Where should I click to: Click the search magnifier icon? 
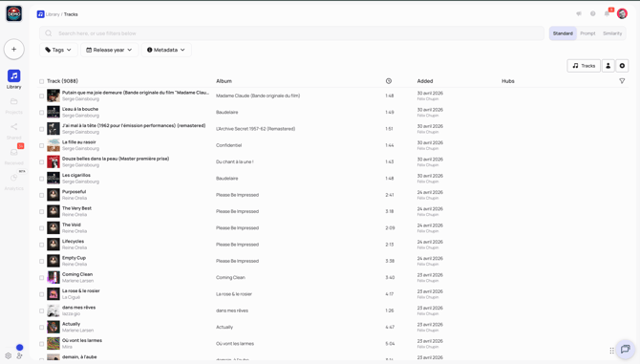pyautogui.click(x=49, y=33)
